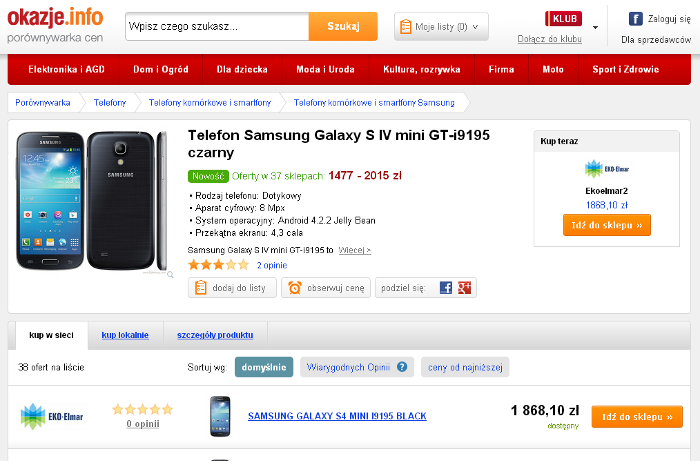Click the search input field
Image resolution: width=700 pixels, height=467 pixels.
click(217, 26)
